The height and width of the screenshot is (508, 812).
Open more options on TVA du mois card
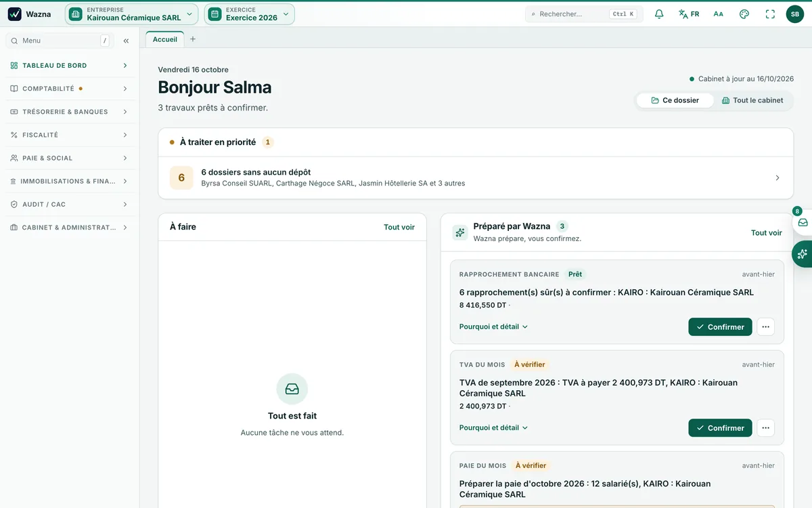click(765, 428)
